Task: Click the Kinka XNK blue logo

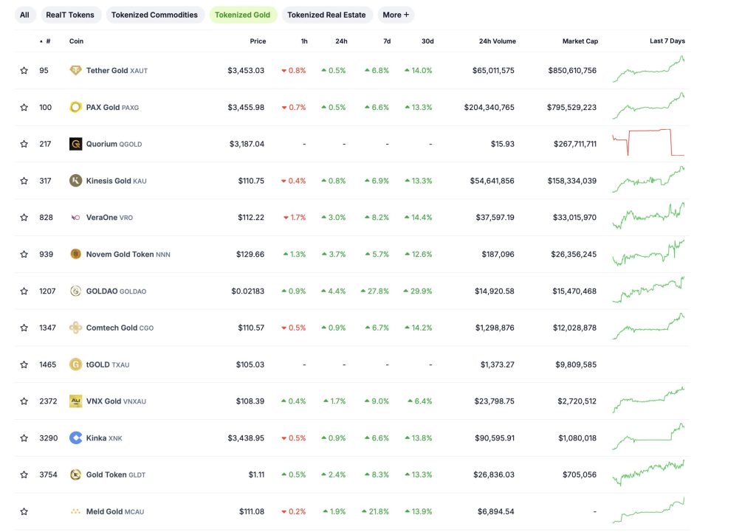Action: (76, 438)
